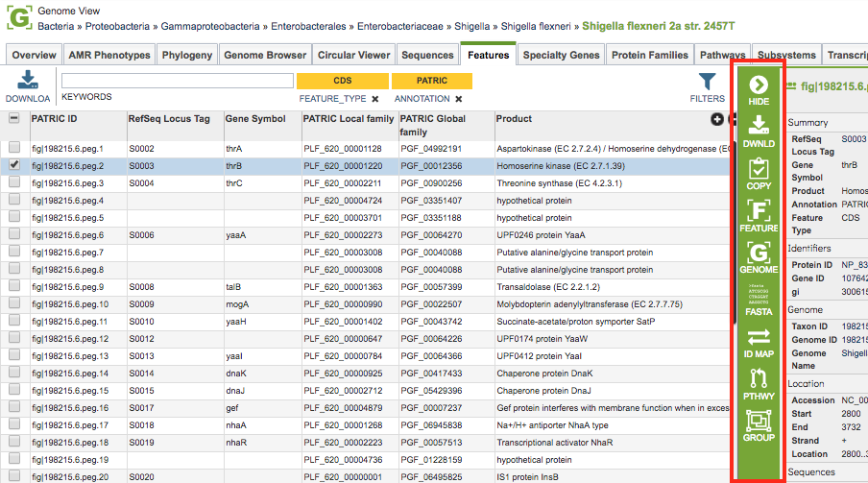The image size is (868, 483).
Task: Uncheck the box for fig|198215.6.peg.2
Action: pyautogui.click(x=14, y=165)
